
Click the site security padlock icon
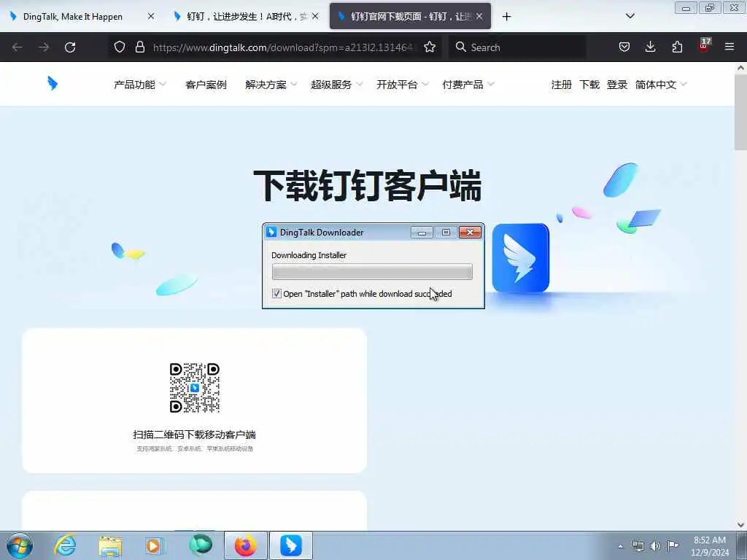(x=139, y=47)
